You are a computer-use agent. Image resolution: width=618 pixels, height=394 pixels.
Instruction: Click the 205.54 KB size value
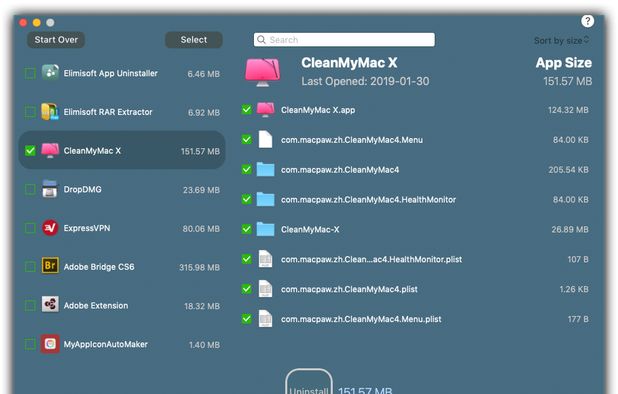568,169
